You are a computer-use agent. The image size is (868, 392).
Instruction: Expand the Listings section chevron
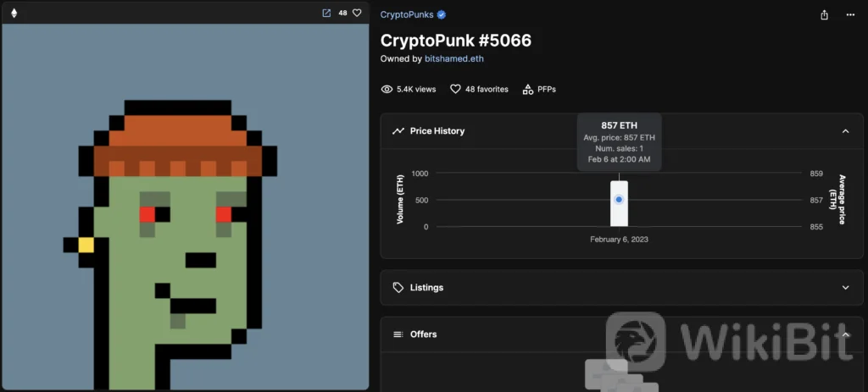tap(845, 288)
